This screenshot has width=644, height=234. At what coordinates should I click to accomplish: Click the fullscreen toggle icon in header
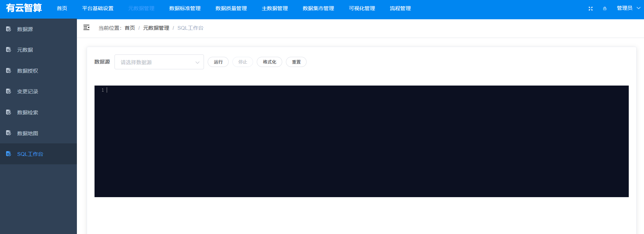(590, 8)
